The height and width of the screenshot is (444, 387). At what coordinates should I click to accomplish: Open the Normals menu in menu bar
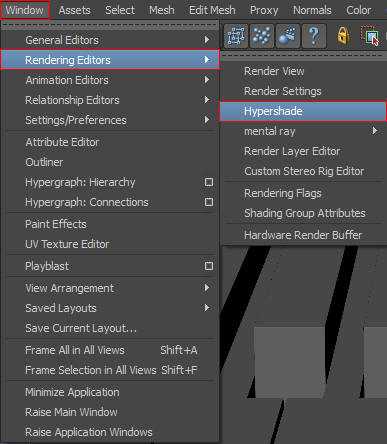click(312, 10)
